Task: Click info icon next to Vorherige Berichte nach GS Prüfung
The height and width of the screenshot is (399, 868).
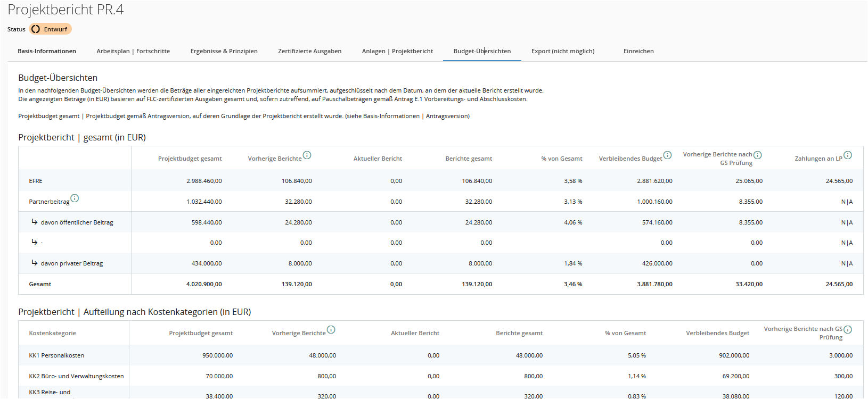Action: click(x=757, y=155)
